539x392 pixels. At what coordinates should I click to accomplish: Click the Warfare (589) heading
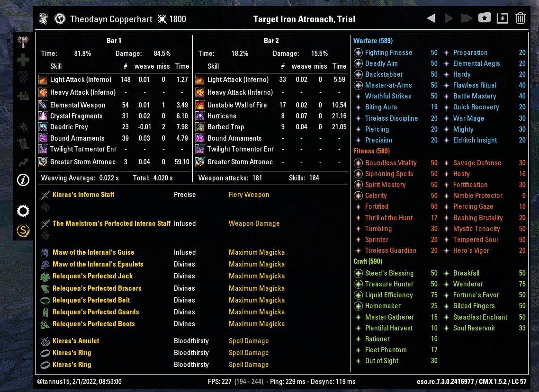(373, 41)
